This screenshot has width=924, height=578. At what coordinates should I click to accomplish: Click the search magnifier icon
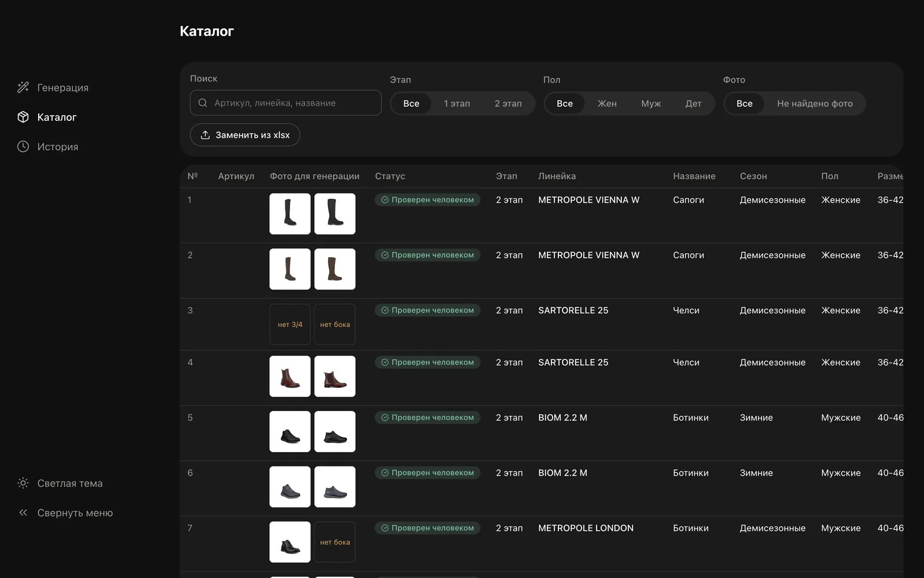point(203,103)
